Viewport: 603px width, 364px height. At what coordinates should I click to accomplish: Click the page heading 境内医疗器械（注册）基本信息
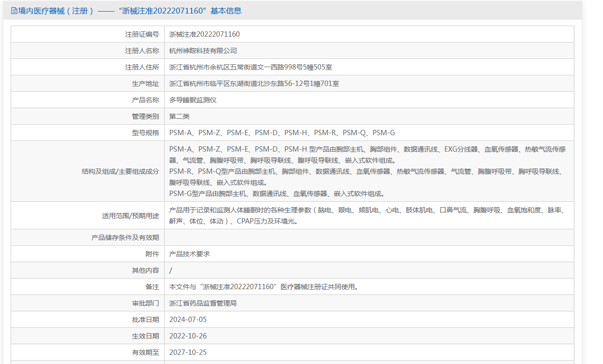(130, 11)
